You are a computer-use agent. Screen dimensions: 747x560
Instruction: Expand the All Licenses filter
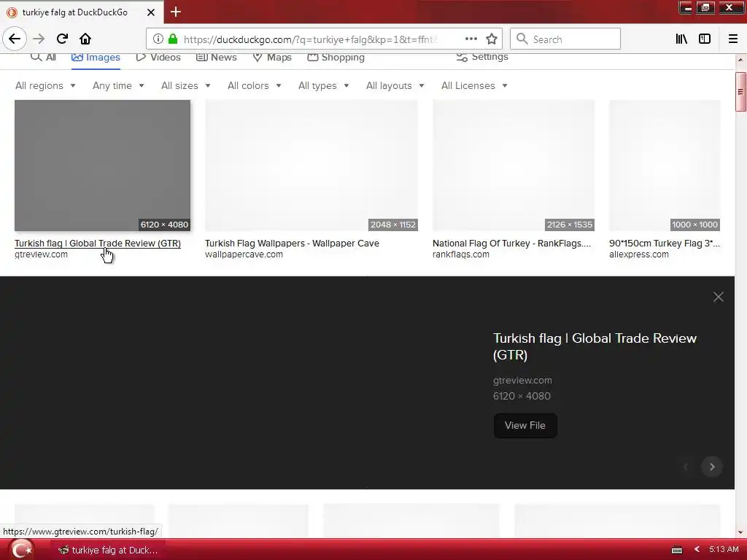coord(474,86)
